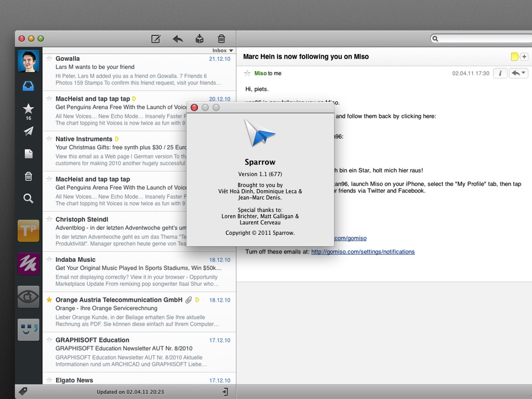Archive the selected message
The image size is (532, 399).
199,38
